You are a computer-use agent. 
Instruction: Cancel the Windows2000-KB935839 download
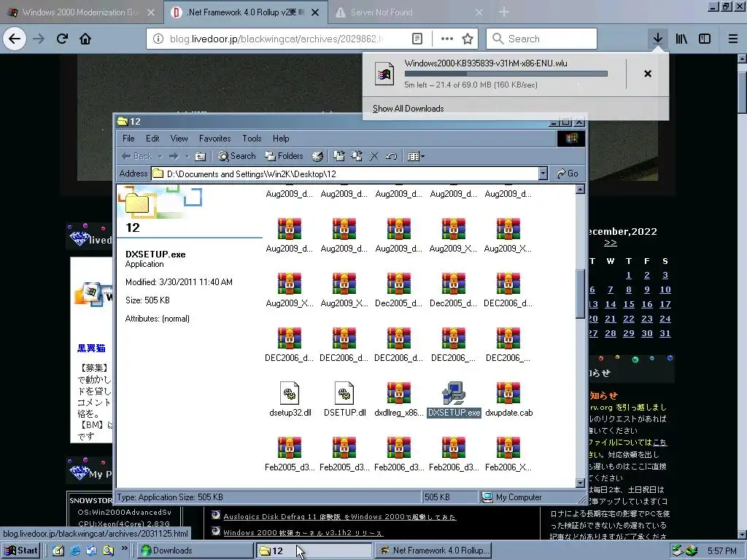(x=648, y=74)
